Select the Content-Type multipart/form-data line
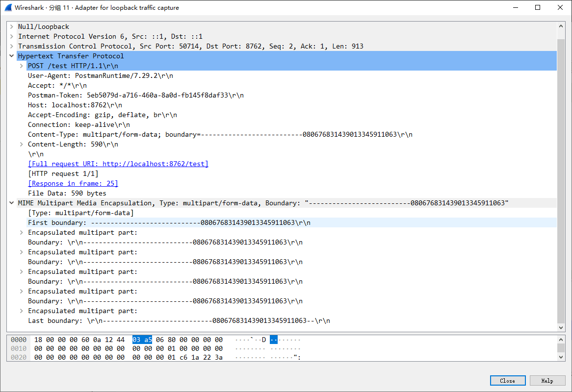Viewport: 572px width, 392px height. 220,135
